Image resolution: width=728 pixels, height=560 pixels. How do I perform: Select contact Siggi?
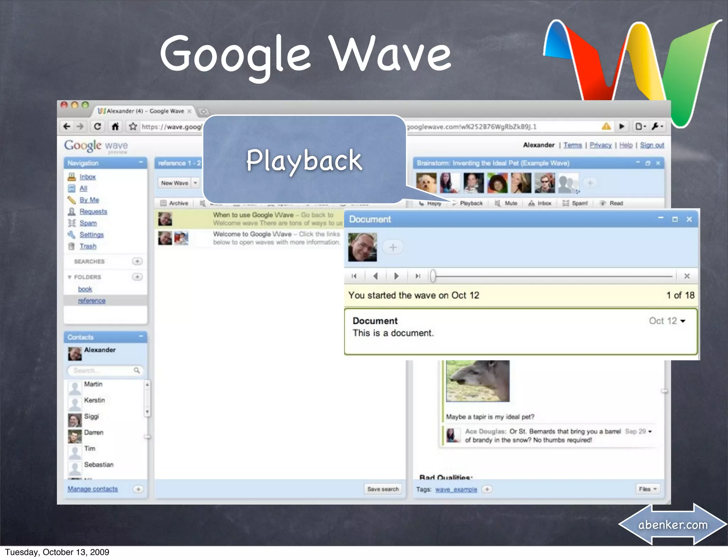(x=91, y=416)
